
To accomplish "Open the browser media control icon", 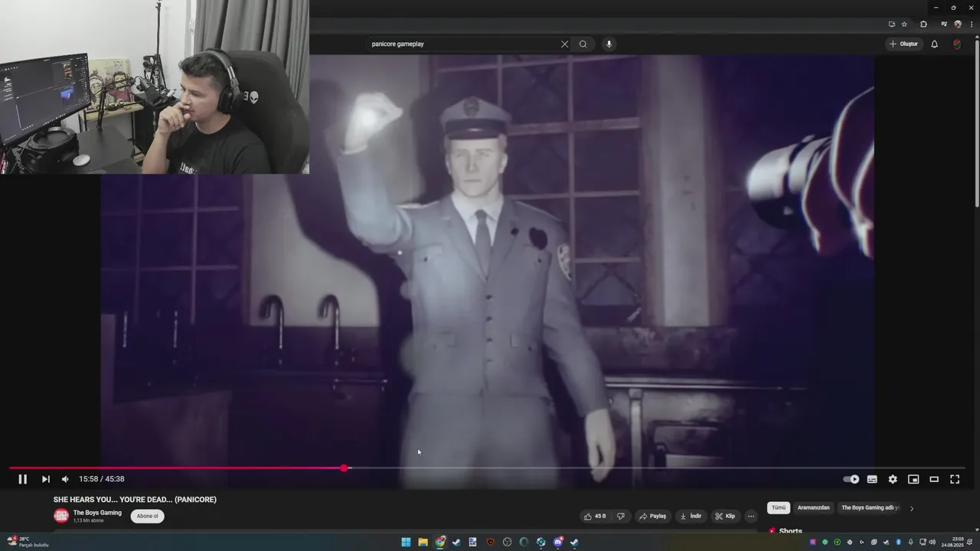I will click(944, 24).
